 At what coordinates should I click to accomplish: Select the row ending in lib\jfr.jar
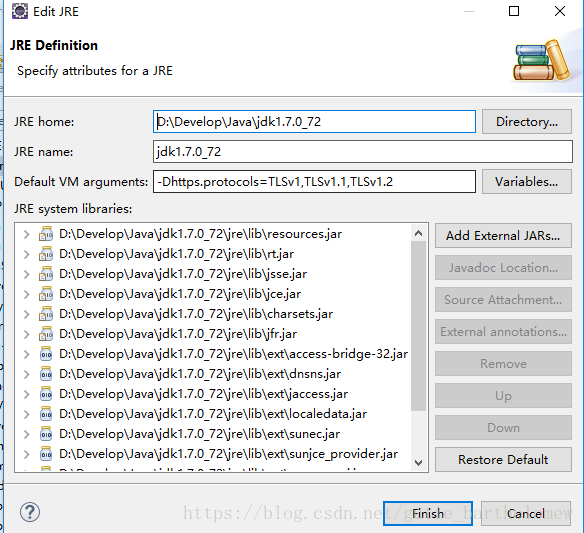tap(178, 334)
